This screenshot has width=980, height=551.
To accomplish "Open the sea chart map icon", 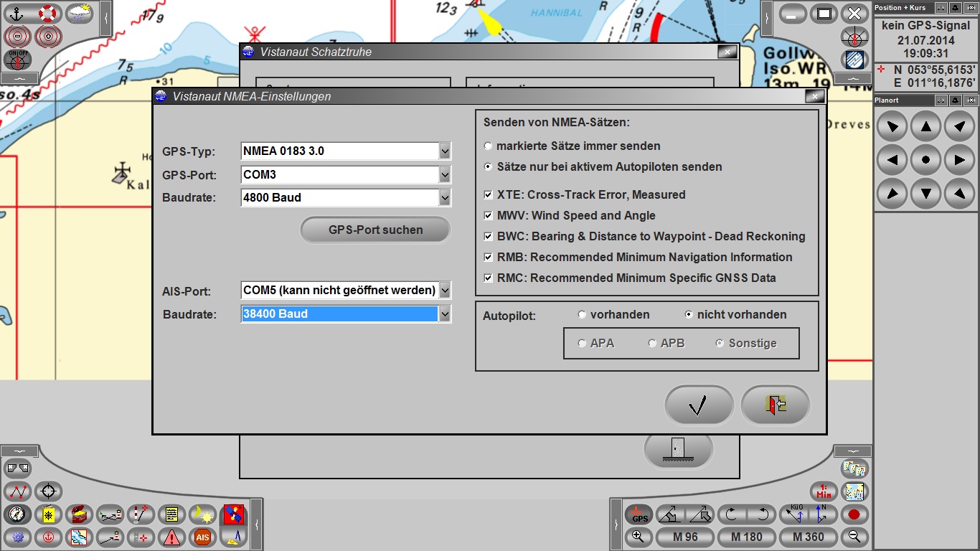I will [79, 537].
